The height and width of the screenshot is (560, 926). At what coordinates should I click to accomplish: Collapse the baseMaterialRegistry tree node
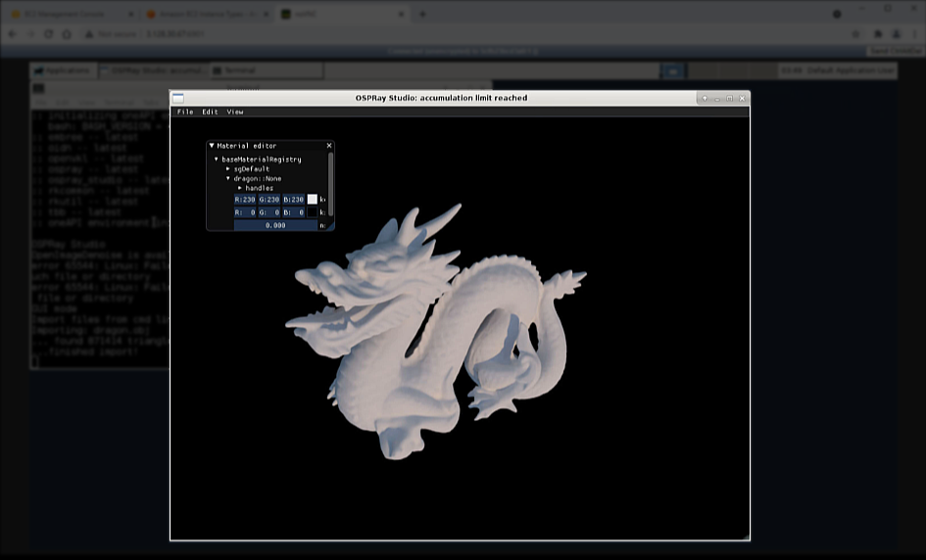click(217, 159)
